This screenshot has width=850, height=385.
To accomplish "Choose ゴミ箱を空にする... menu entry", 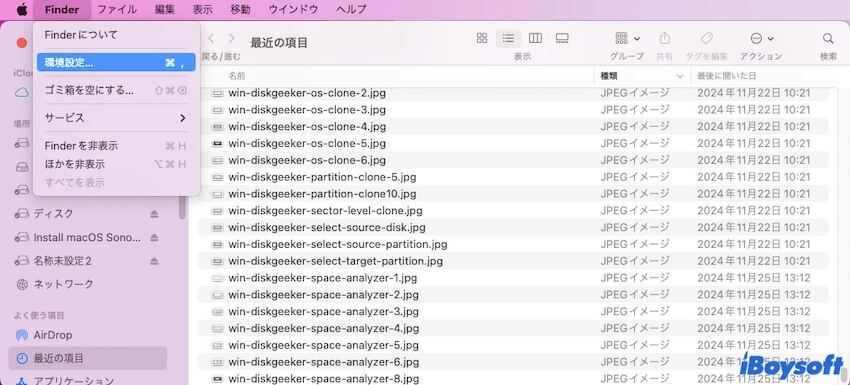I will coord(116,90).
